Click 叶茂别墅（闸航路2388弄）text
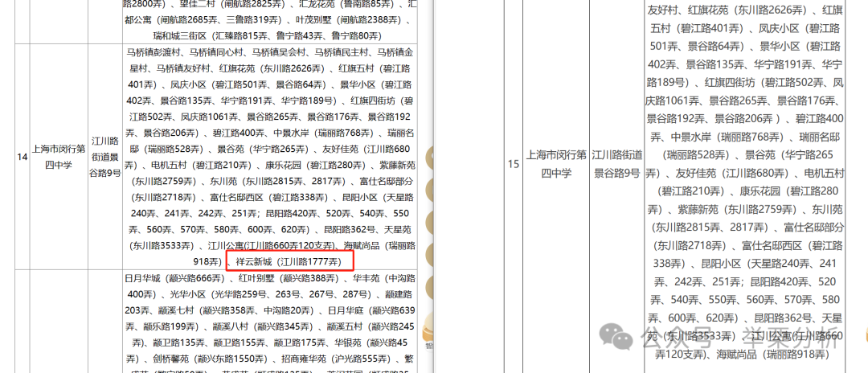868x373 pixels. [x=350, y=20]
